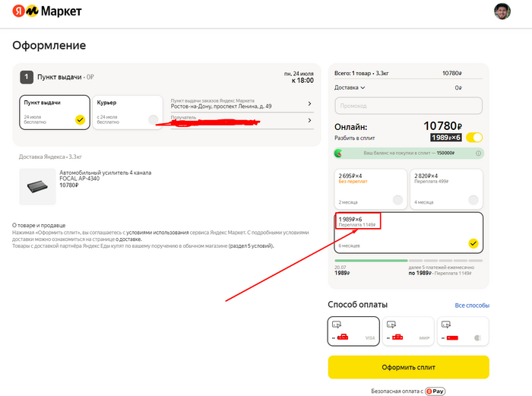Open the user profile avatar

(x=502, y=12)
